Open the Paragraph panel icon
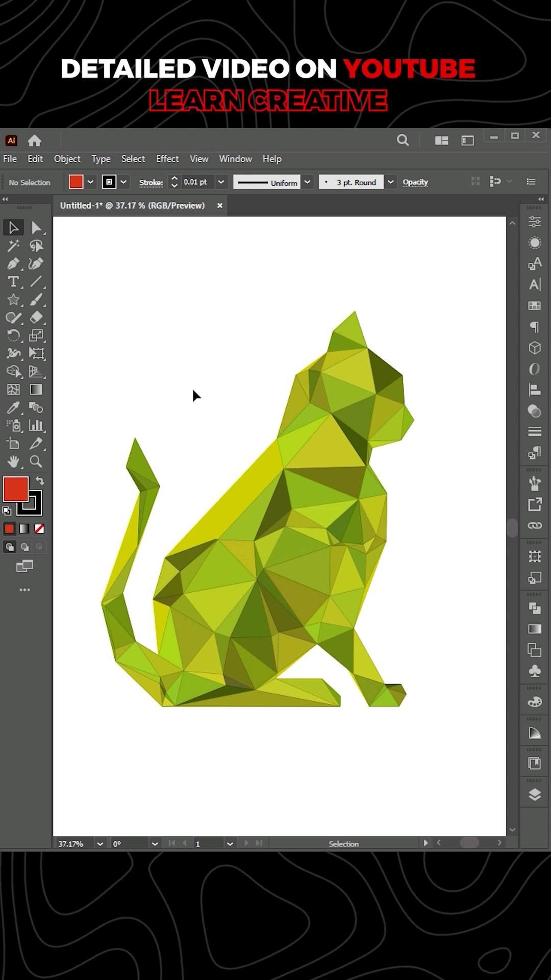This screenshot has height=980, width=551. [535, 327]
